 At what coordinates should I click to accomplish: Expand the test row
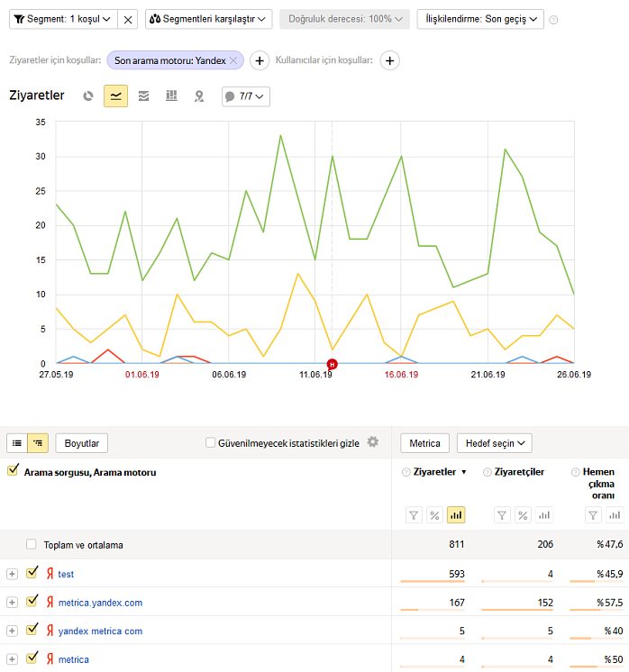[x=12, y=574]
